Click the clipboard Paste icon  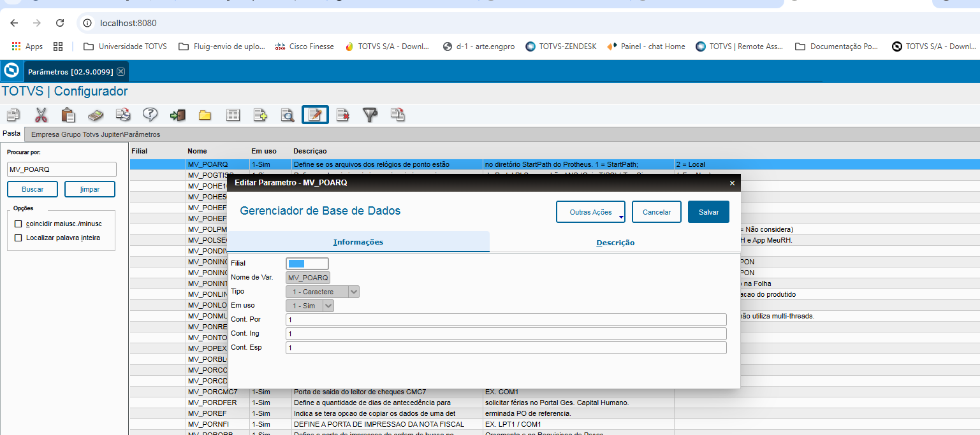(68, 115)
